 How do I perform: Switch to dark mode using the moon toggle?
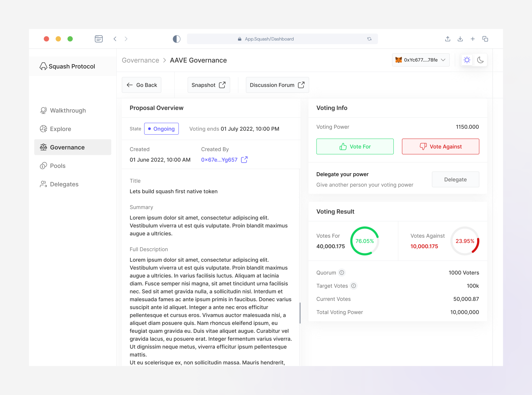480,60
